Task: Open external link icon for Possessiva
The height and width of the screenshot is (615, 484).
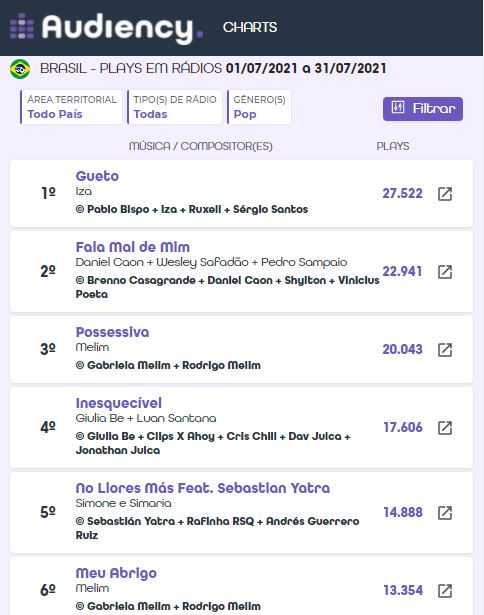Action: pos(445,350)
